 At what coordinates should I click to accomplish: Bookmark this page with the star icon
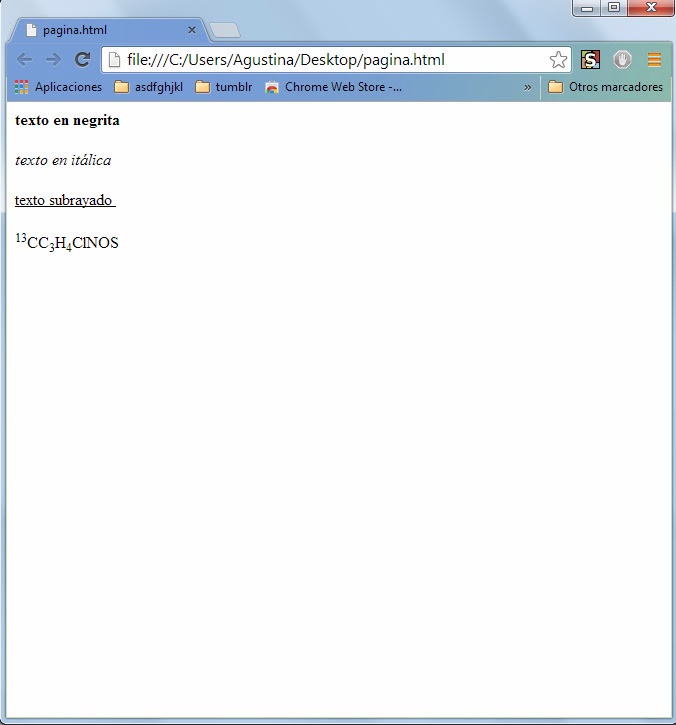point(558,60)
